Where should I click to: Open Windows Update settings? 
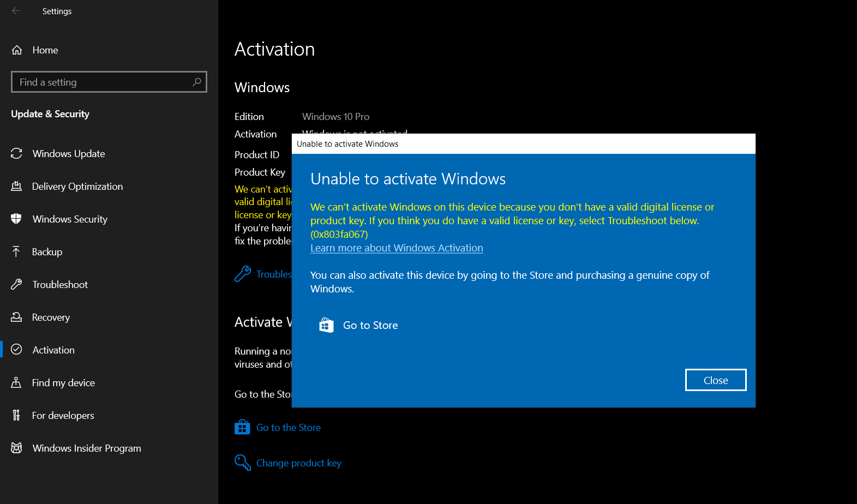coord(69,154)
